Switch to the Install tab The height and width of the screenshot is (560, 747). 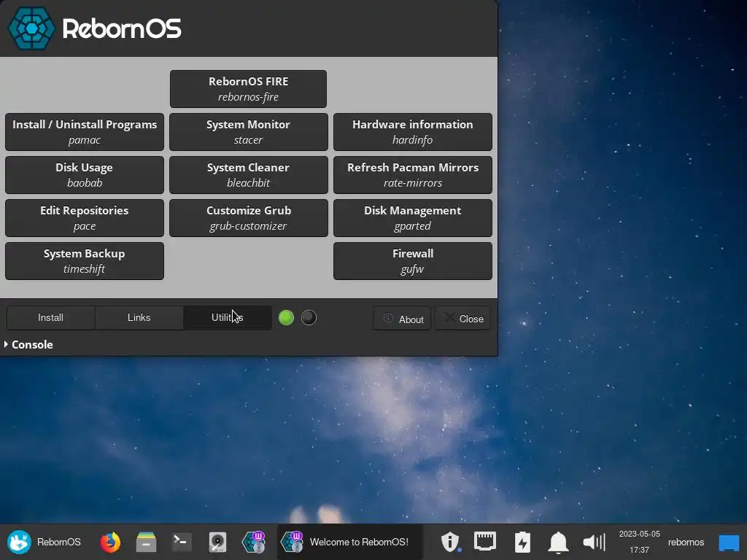click(51, 318)
